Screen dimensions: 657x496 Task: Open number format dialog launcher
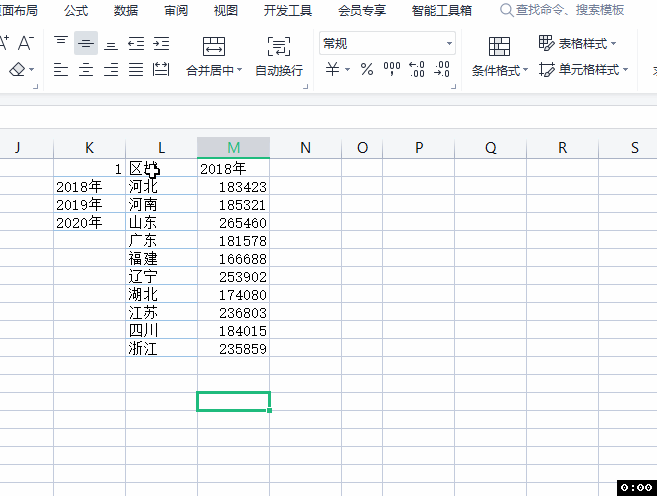(453, 87)
